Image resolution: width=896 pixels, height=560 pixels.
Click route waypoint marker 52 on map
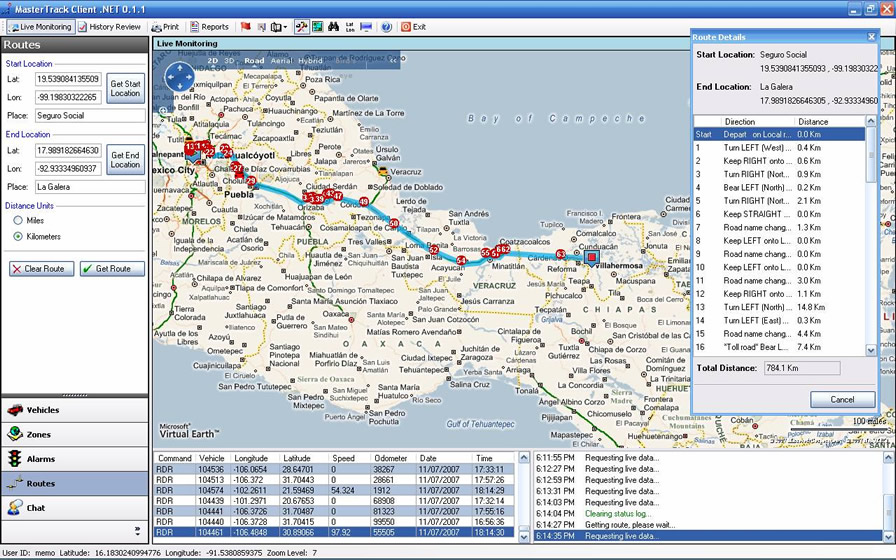[434, 250]
